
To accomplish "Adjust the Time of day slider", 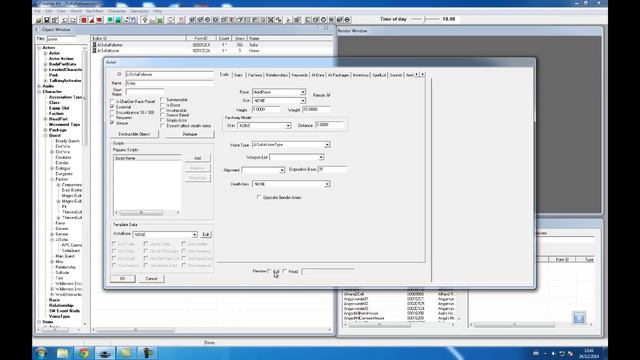I will tap(424, 19).
